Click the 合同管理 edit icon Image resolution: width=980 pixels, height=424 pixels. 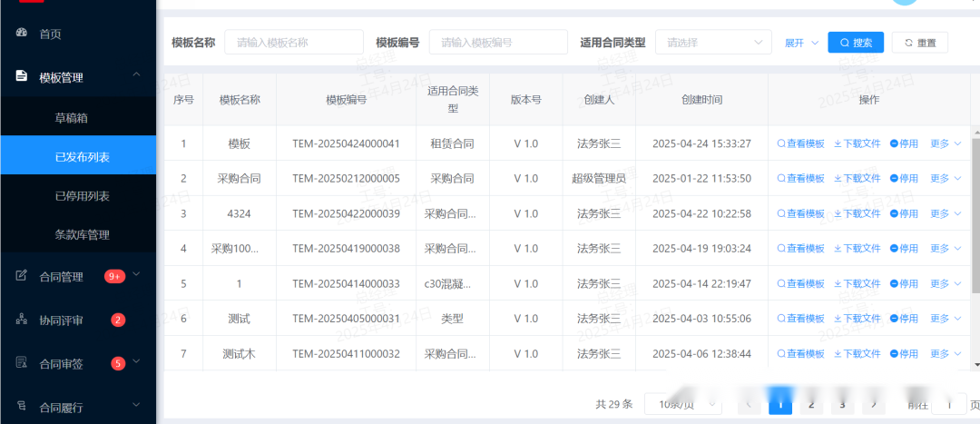click(21, 276)
